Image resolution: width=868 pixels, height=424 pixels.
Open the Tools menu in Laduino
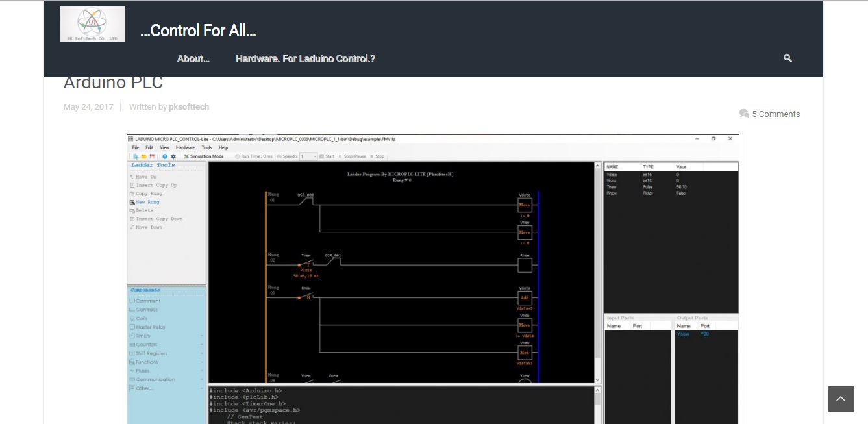[206, 147]
